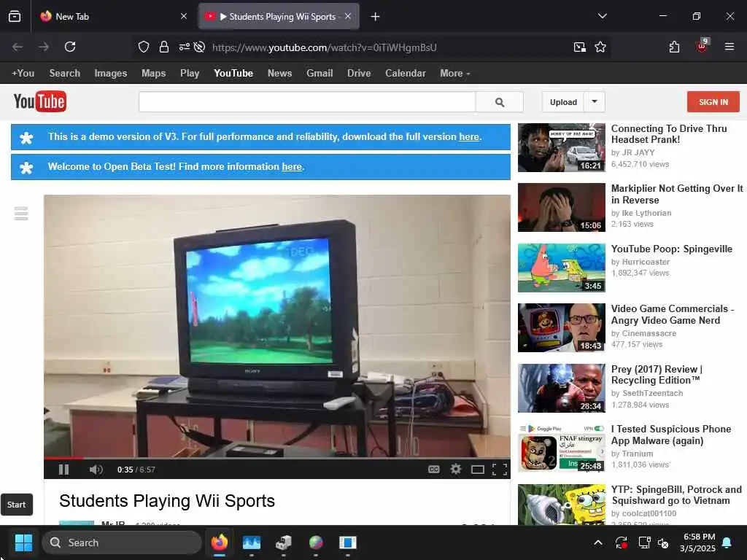Seek along the red video progress bar
Screen dimensions: 747x560
276,458
